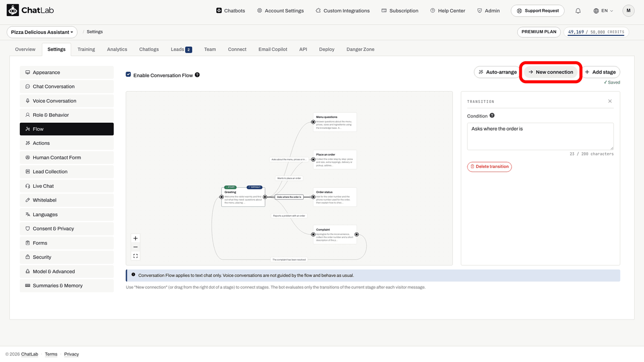Image resolution: width=644 pixels, height=362 pixels.
Task: Open the Analytics tab
Action: click(x=117, y=49)
